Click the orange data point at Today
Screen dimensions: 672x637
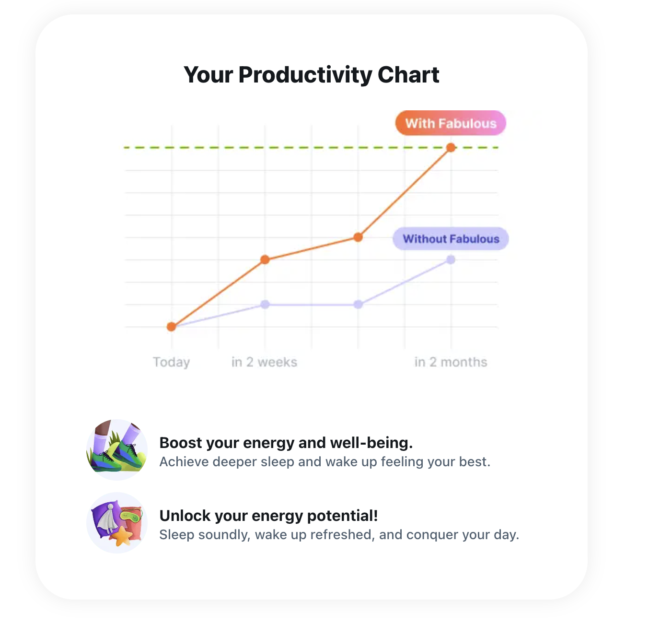[172, 327]
